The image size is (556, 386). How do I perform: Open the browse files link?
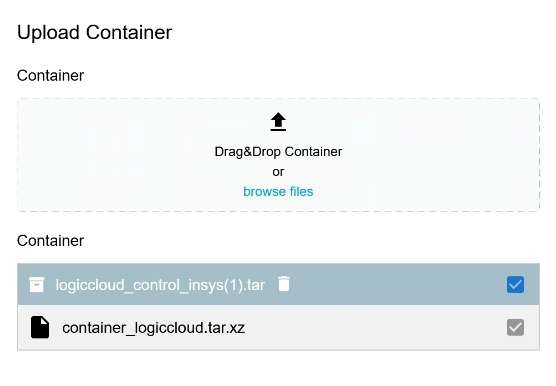pyautogui.click(x=278, y=191)
